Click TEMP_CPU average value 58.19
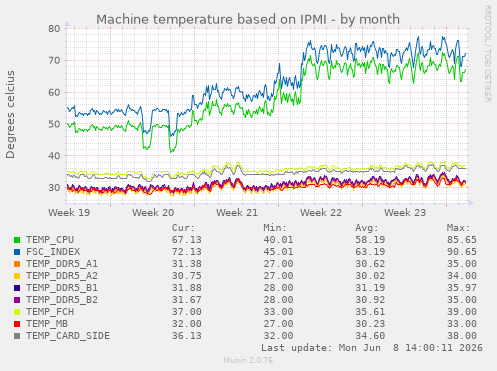This screenshot has width=497, height=371. [370, 240]
